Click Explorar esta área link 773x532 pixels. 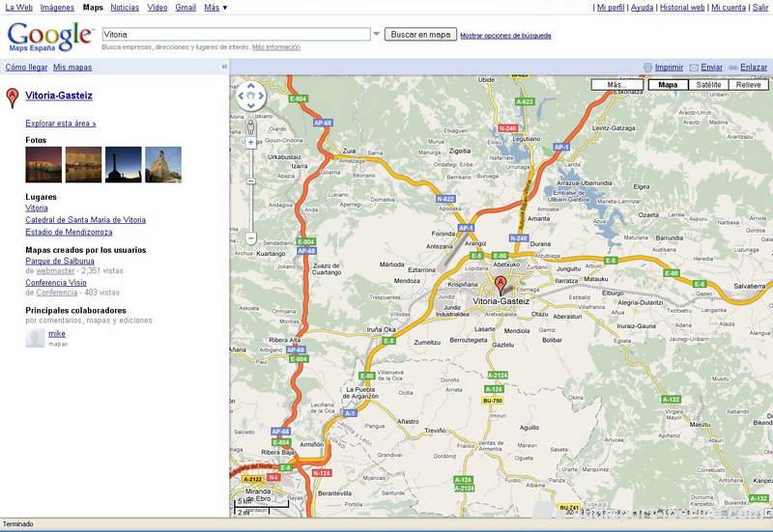coord(61,124)
